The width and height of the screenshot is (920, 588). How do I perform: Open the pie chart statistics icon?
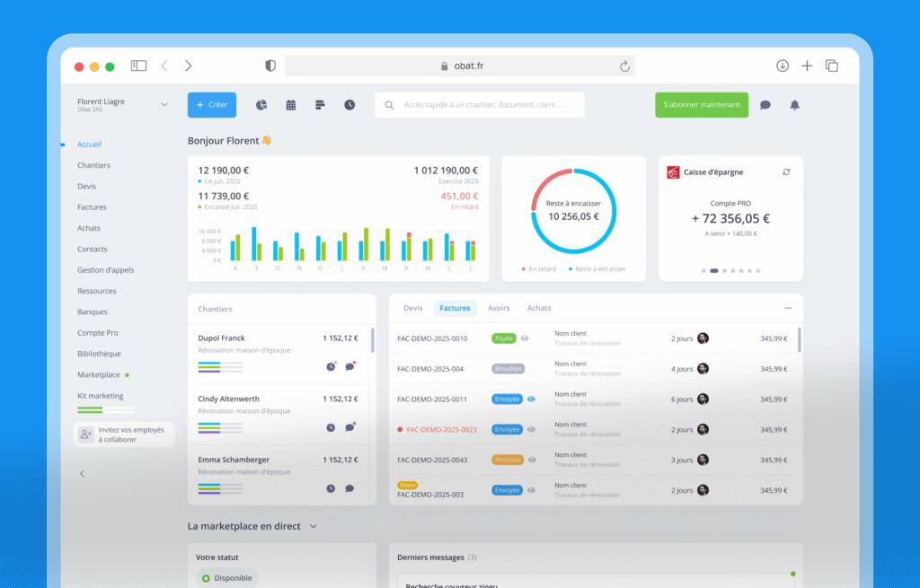261,105
